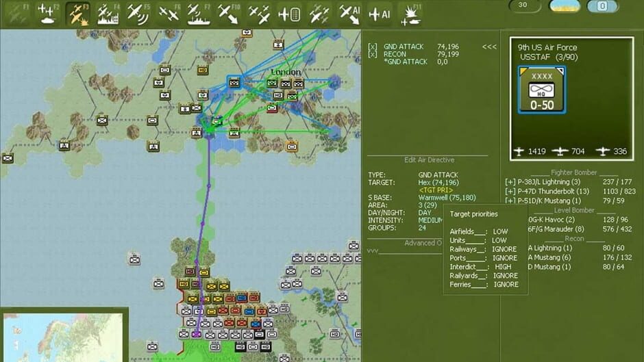Click the plane AI assist icon
Viewport: 644px width, 362px height.
coord(380,14)
